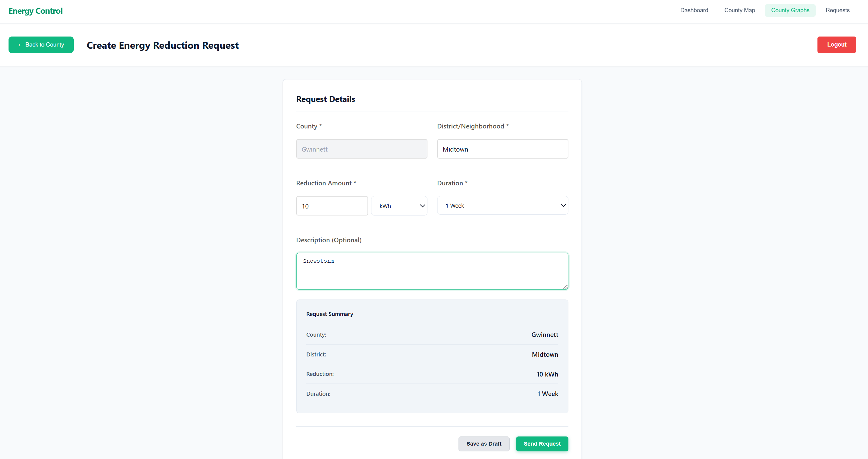Click the textarea resize handle corner
The height and width of the screenshot is (459, 868).
coord(565,287)
